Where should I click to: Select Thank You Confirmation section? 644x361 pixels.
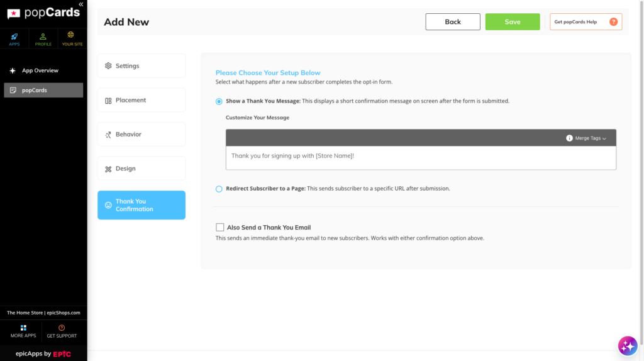(142, 205)
